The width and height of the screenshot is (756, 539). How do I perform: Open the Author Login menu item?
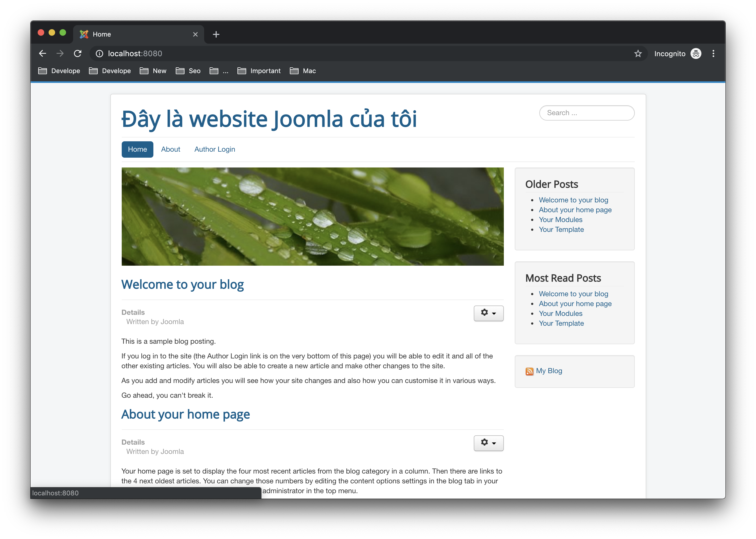point(215,149)
